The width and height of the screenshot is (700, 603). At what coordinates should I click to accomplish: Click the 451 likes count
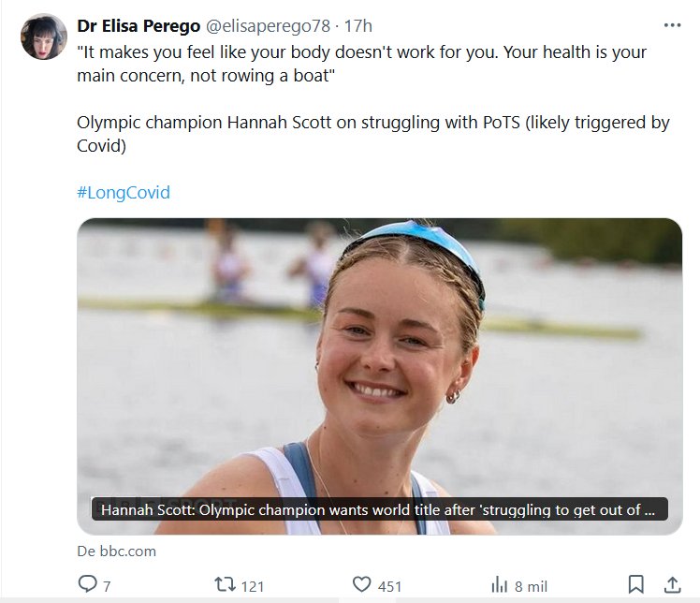(388, 586)
